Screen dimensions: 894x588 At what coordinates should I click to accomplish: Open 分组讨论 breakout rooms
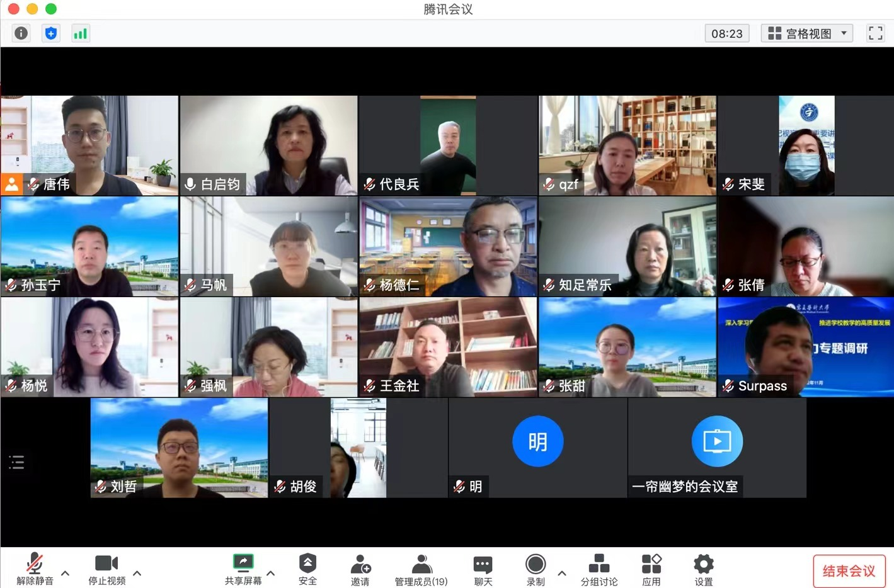[x=599, y=569]
